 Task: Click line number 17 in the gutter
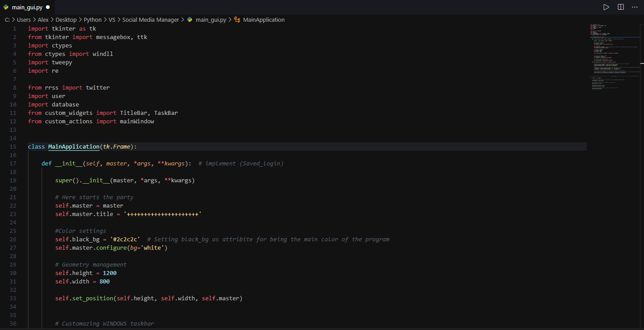13,164
